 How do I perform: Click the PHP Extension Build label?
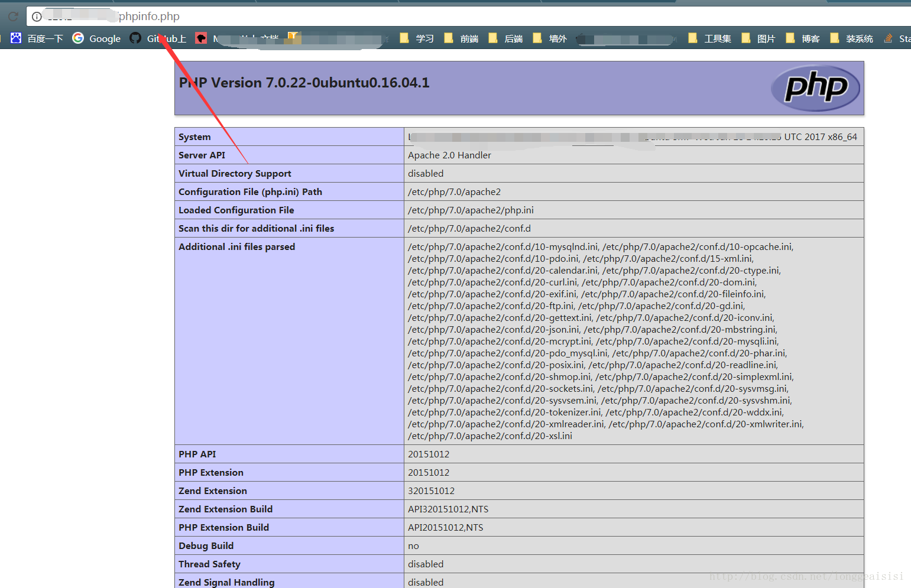pyautogui.click(x=223, y=527)
